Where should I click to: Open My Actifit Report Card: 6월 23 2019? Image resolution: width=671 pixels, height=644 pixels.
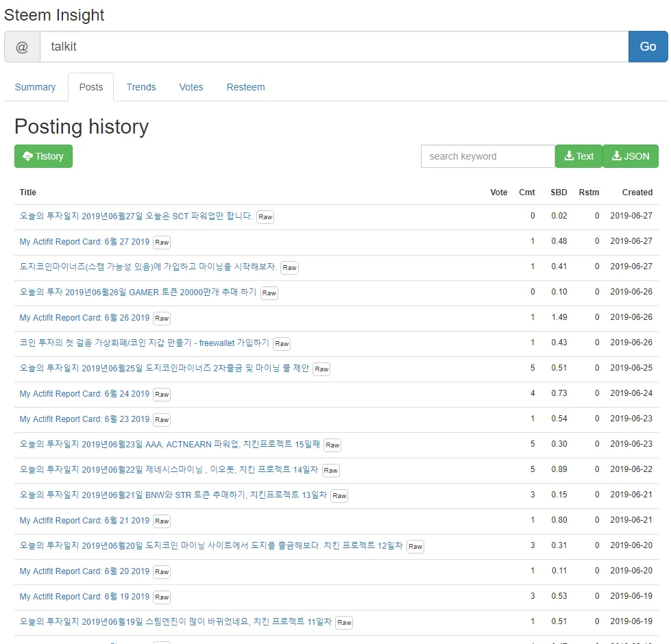[84, 419]
